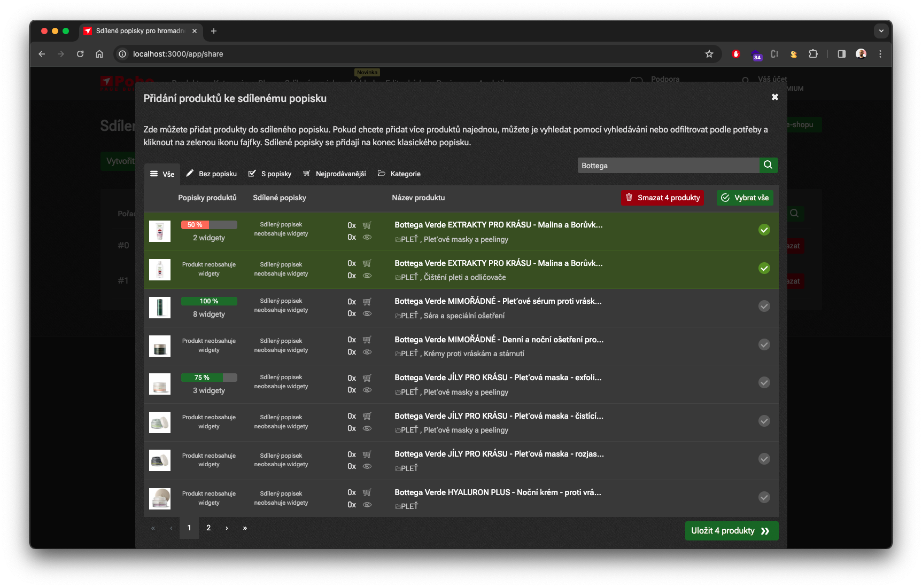This screenshot has width=922, height=588.
Task: Select Pleťová maska čistící product checkmark
Action: [x=764, y=421]
